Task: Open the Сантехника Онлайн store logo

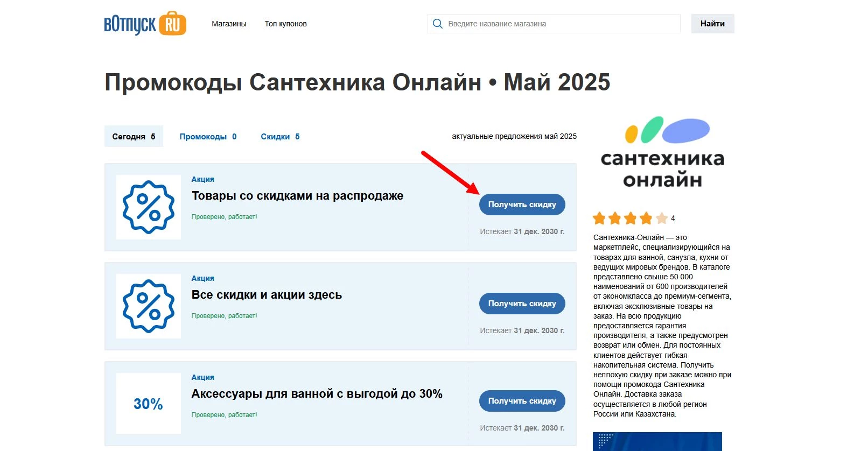Action: click(663, 152)
